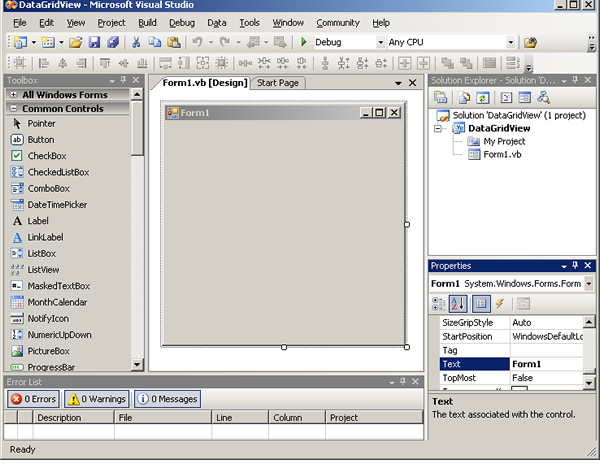600x466 pixels.
Task: Open the File menu
Action: 20,23
